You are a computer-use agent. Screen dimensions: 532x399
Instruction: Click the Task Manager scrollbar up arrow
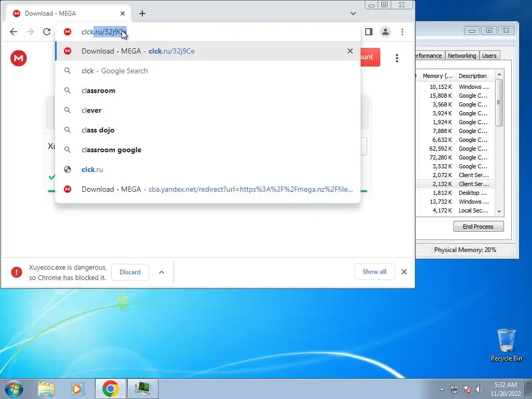pyautogui.click(x=499, y=75)
